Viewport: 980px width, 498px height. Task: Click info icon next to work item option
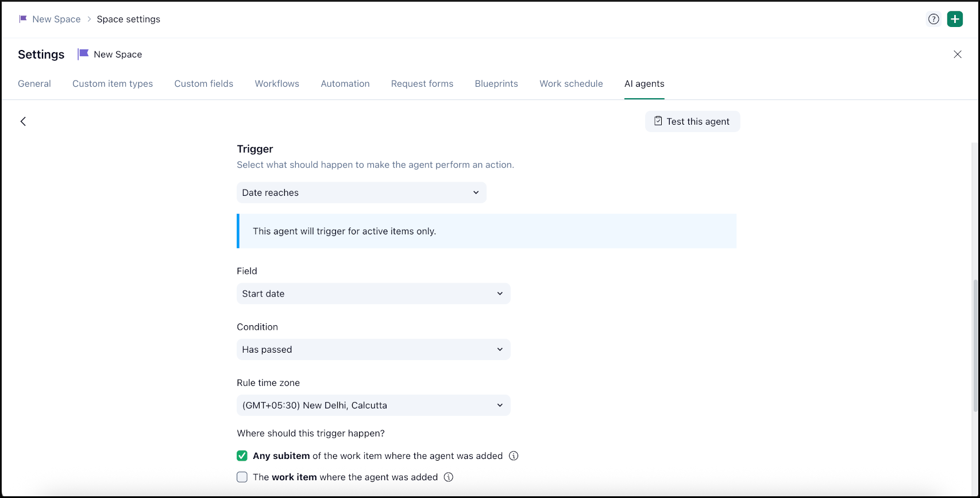coord(449,477)
